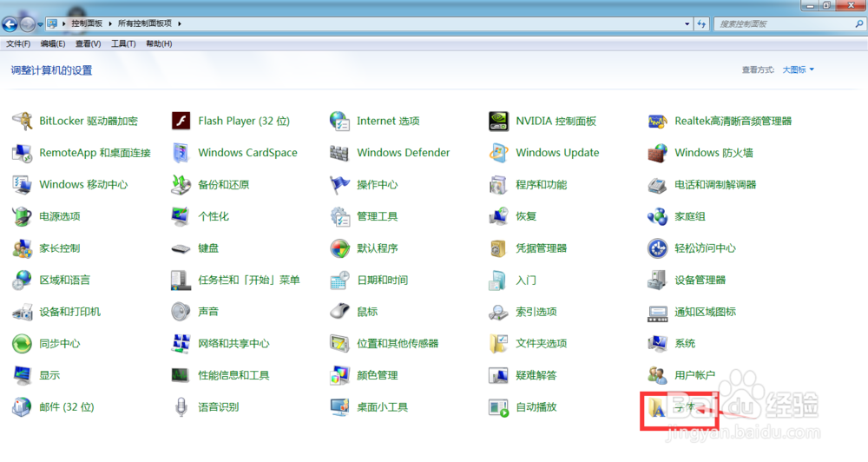Screen dimensions: 868x462
Task: Click the 控制面板 breadcrumb segment
Action: [87, 23]
